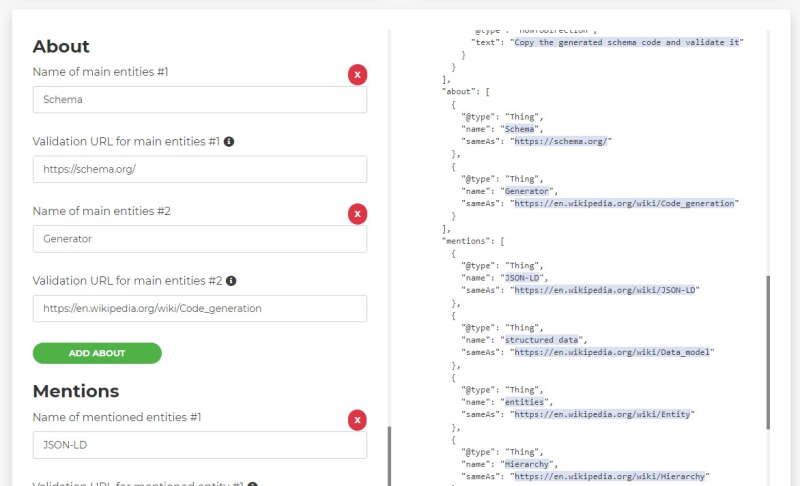The image size is (800, 486).
Task: Remove mentioned entity #1 with red X
Action: 357,420
